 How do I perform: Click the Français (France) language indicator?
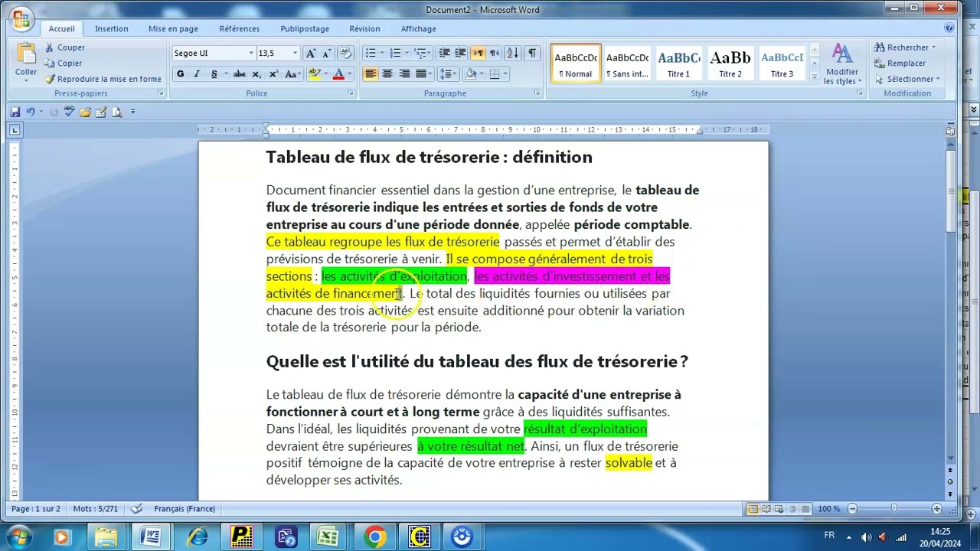pyautogui.click(x=185, y=509)
